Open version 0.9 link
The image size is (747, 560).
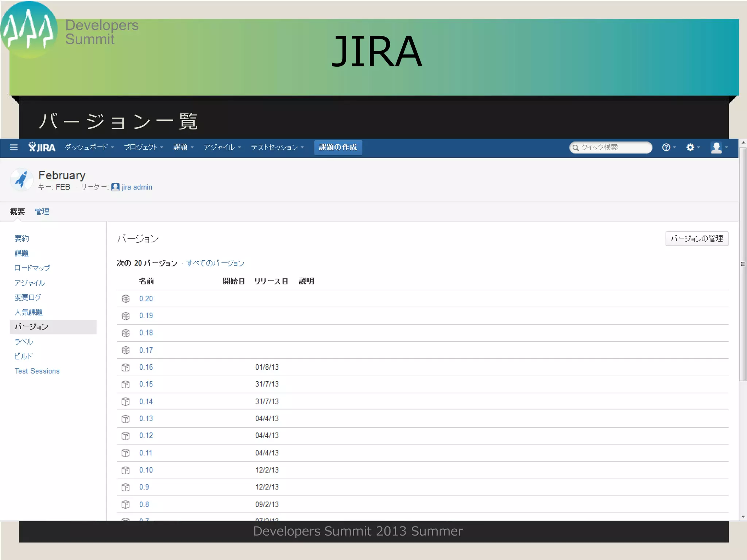point(144,487)
